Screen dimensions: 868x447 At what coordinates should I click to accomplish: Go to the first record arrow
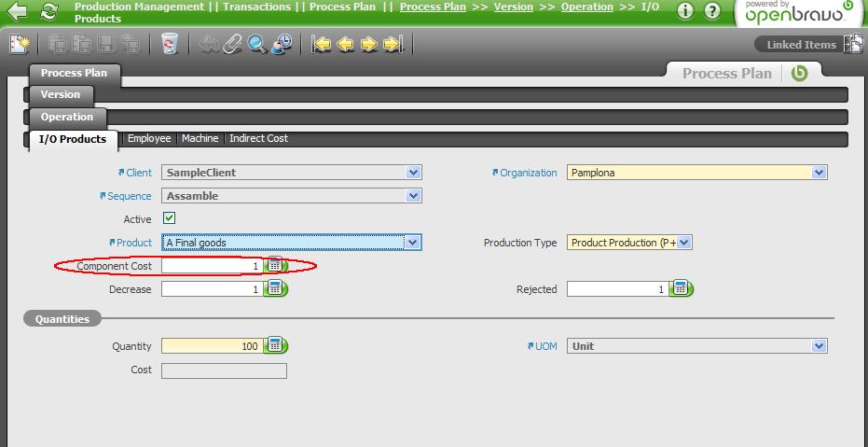coord(323,44)
